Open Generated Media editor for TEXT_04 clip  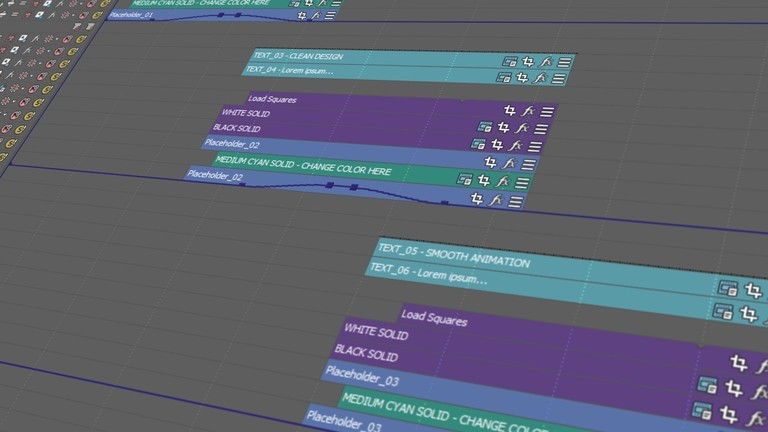coord(504,77)
